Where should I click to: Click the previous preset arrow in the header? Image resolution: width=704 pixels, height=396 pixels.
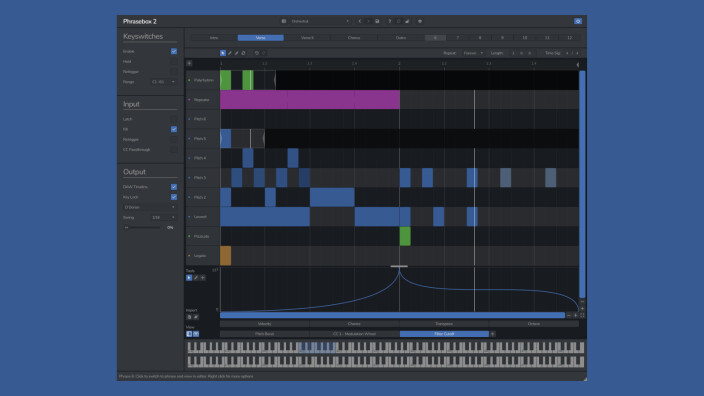pos(360,21)
